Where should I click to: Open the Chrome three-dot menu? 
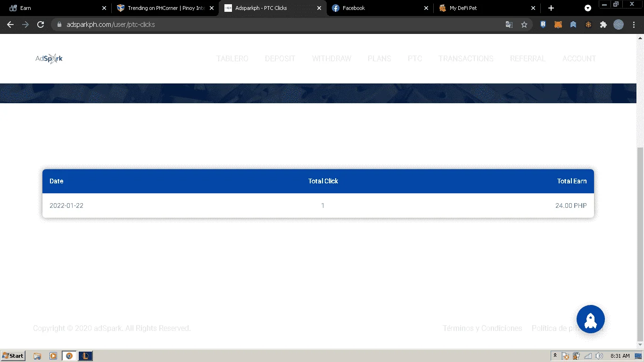(634, 25)
